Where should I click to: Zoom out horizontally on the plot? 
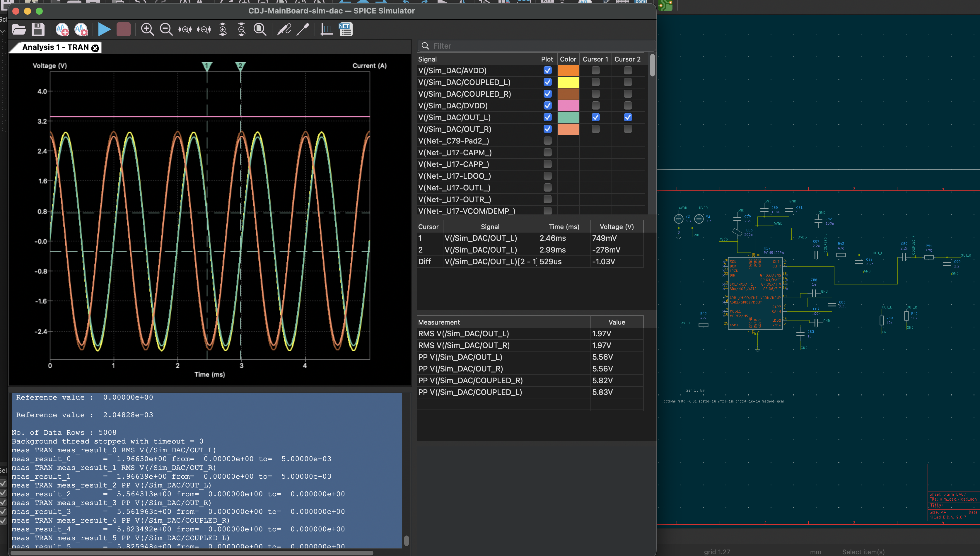click(x=204, y=29)
